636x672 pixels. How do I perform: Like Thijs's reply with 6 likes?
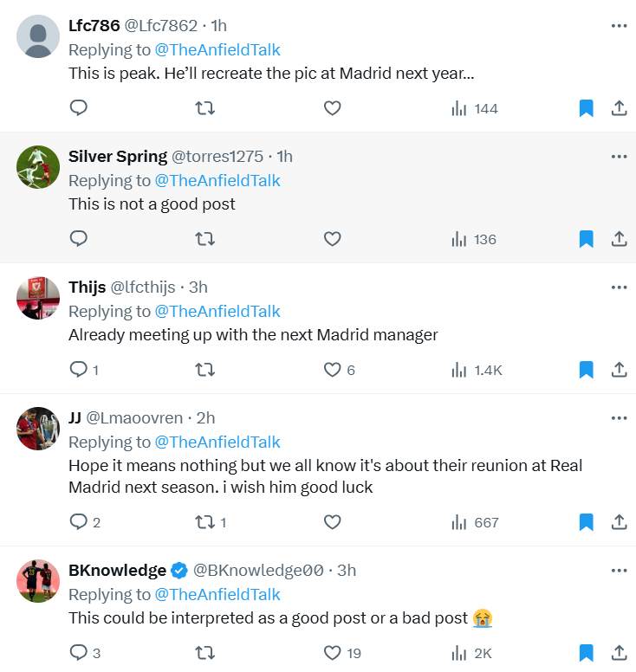(332, 370)
